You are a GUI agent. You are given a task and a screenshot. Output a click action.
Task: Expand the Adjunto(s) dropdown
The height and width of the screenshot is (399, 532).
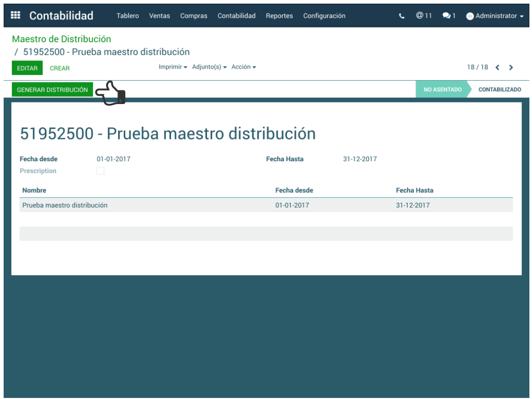click(209, 67)
